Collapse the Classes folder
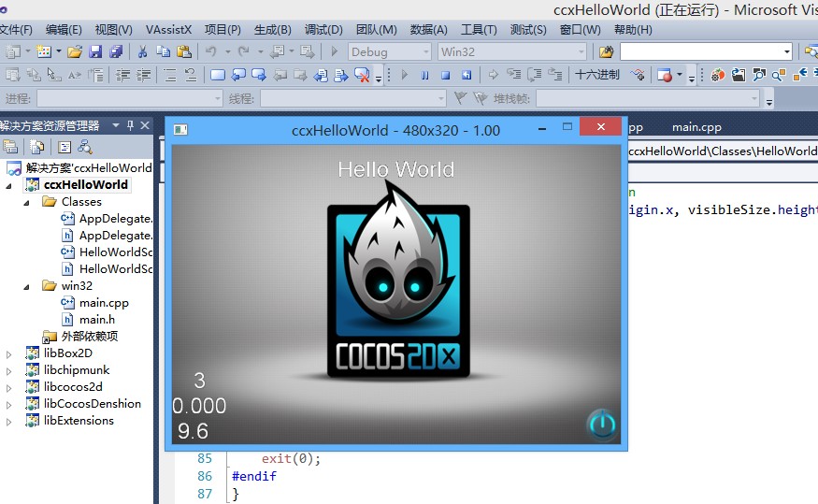Viewport: 818px width, 504px height. click(x=26, y=203)
